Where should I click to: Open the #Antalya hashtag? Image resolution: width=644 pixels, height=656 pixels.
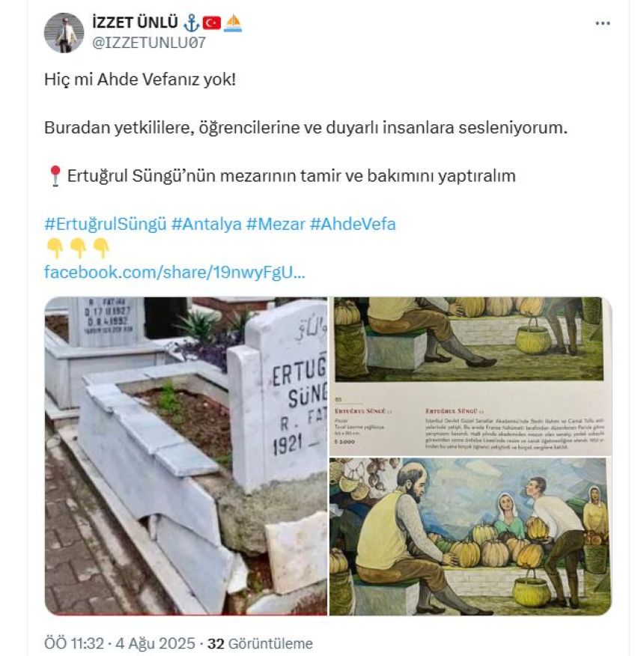(206, 224)
